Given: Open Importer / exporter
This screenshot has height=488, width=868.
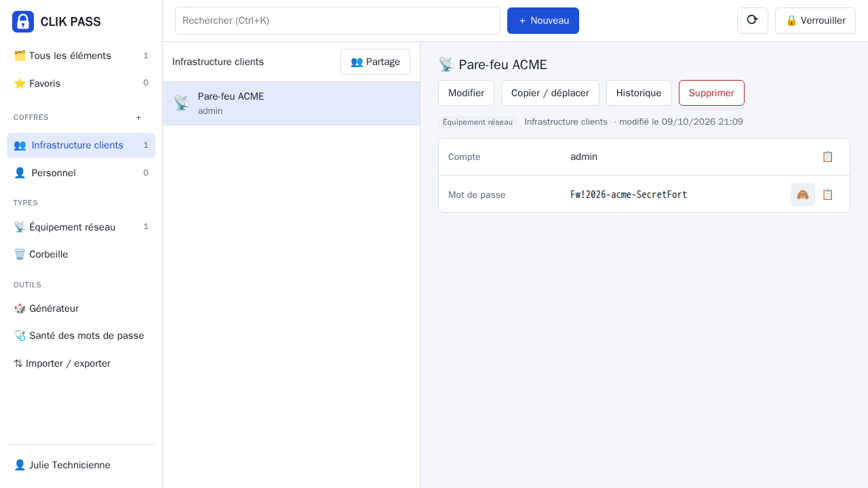Looking at the screenshot, I should click(x=81, y=363).
